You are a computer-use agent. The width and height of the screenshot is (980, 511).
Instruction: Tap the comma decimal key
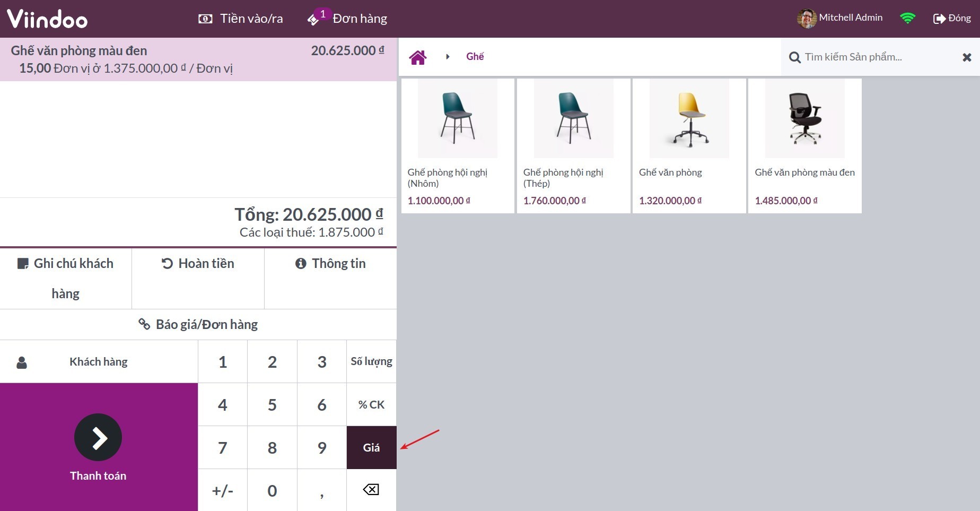322,490
